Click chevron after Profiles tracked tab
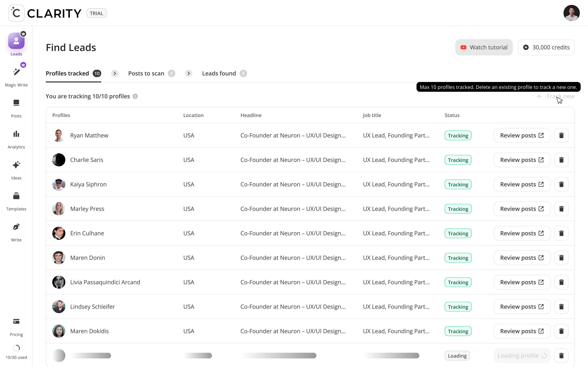This screenshot has height=367, width=588. [115, 73]
